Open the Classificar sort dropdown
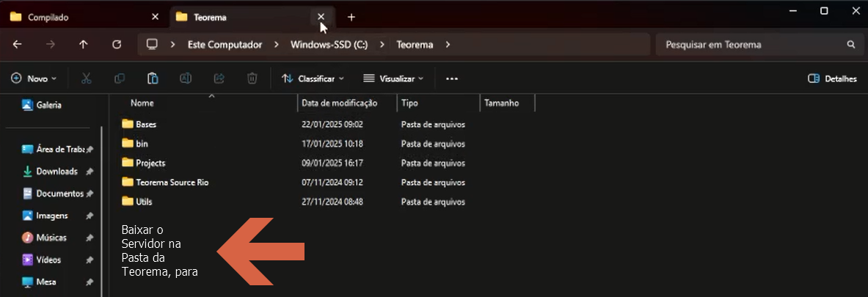Viewport: 868px width, 297px height. point(313,78)
